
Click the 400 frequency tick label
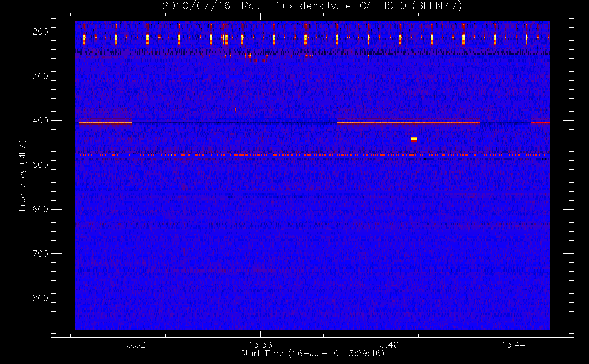40,120
